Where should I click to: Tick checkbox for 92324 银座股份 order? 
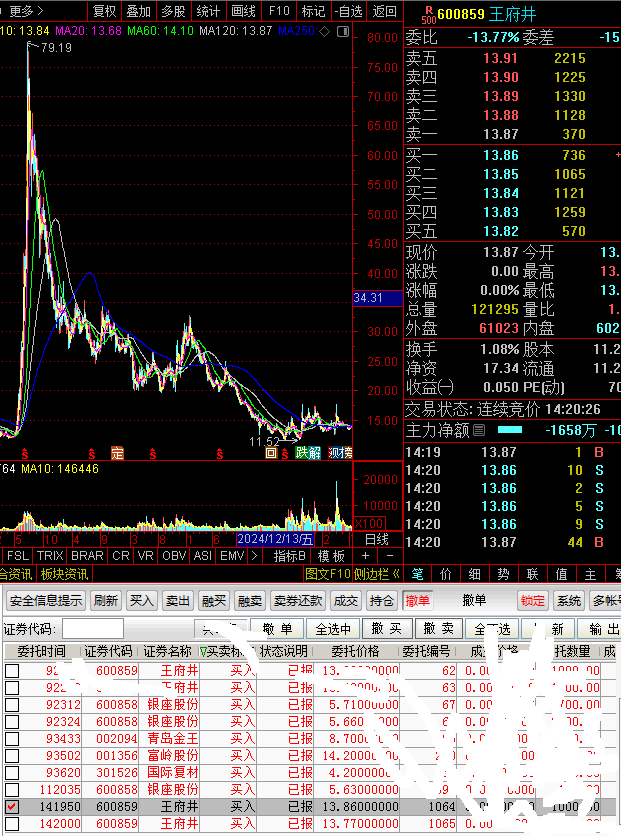click(12, 722)
